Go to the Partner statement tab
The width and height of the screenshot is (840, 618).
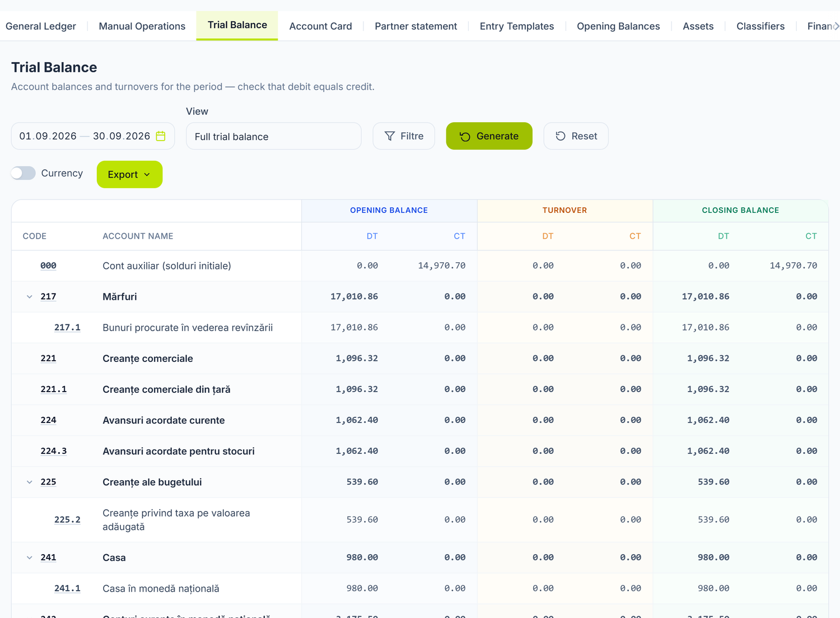[416, 26]
